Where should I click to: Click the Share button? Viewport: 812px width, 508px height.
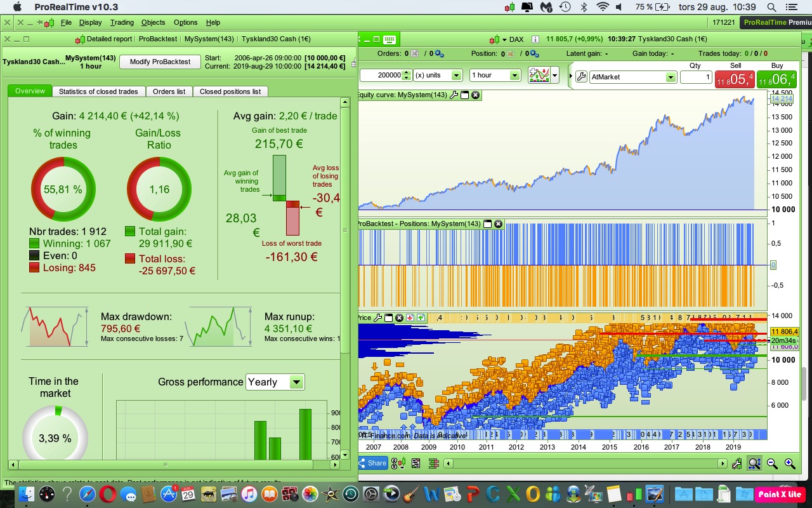pyautogui.click(x=373, y=464)
